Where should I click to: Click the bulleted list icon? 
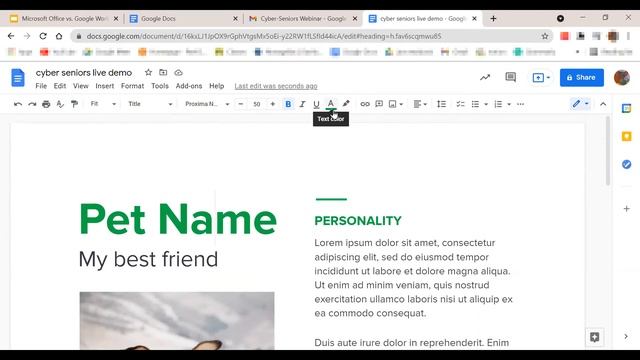pos(475,104)
